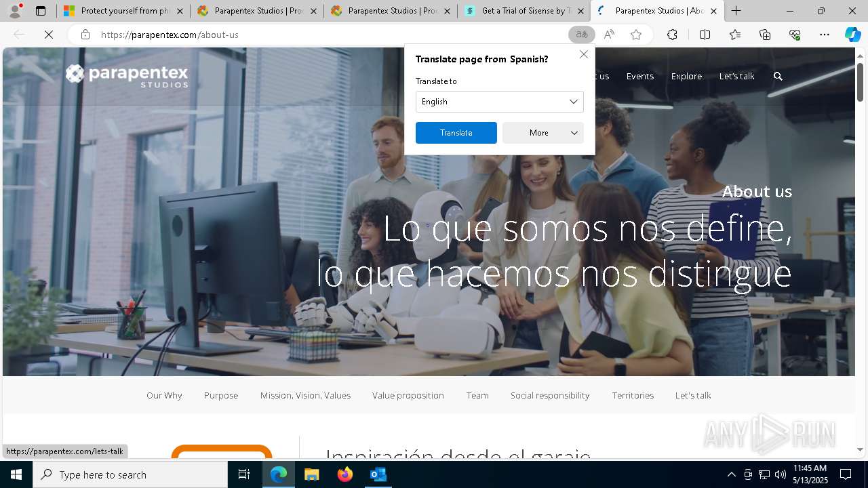Open the browser profile icon
868x488 pixels.
[15, 11]
